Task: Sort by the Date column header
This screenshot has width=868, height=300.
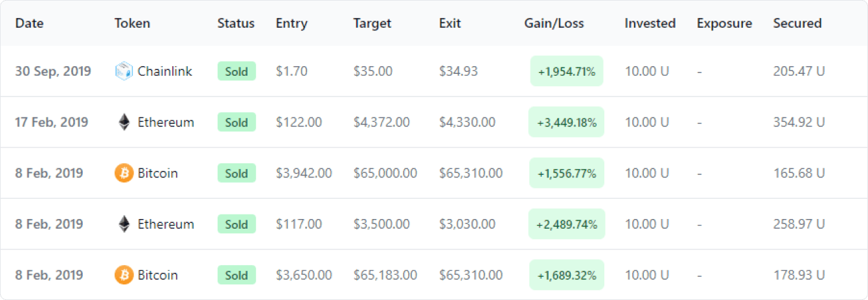Action: click(x=29, y=23)
